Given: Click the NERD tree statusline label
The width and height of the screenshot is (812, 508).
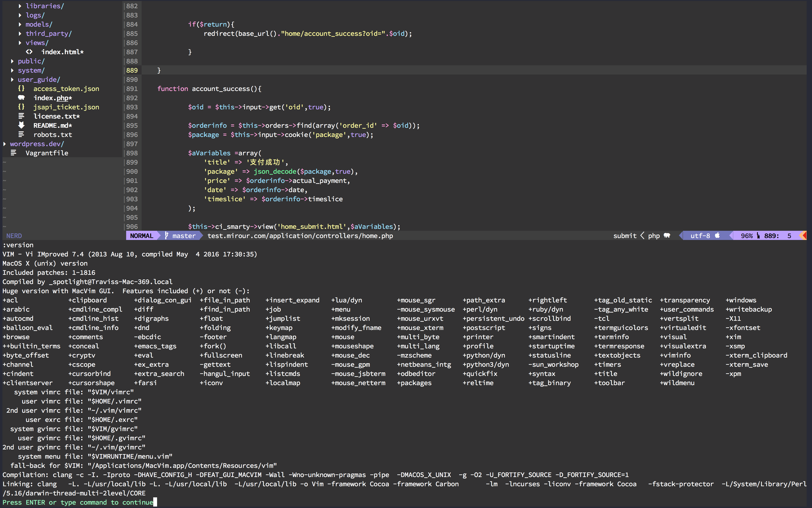Looking at the screenshot, I should click(x=14, y=236).
